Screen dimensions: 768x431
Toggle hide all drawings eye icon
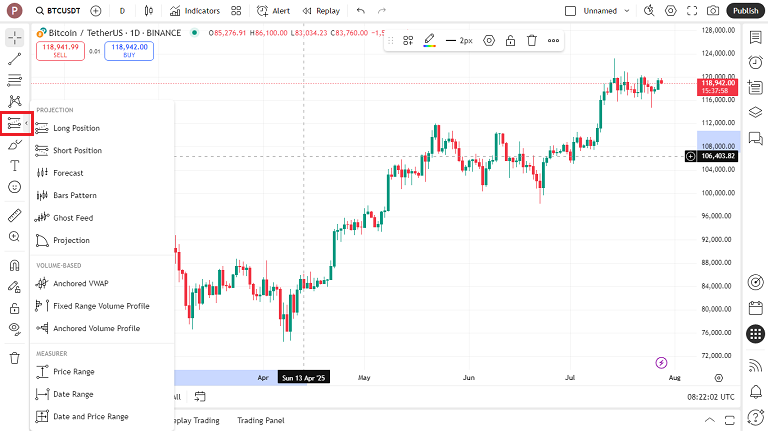point(14,328)
